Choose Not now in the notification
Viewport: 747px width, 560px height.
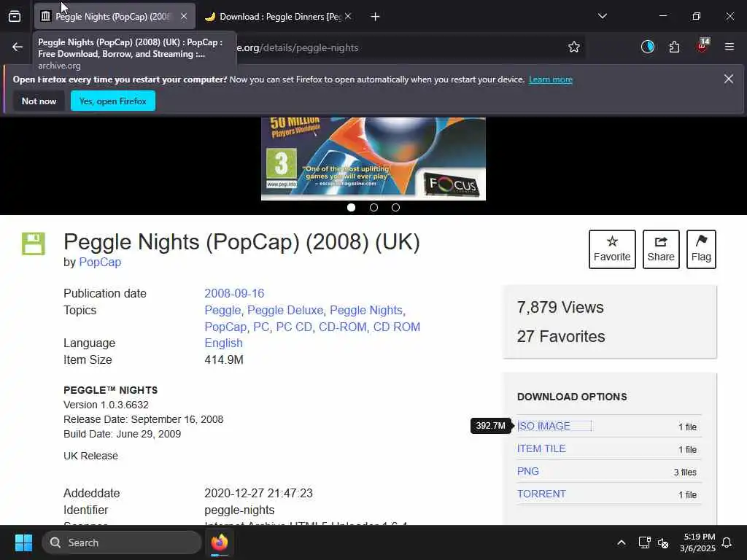(39, 101)
